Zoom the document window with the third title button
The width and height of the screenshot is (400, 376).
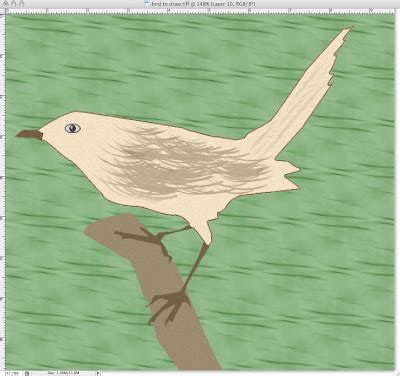21,4
